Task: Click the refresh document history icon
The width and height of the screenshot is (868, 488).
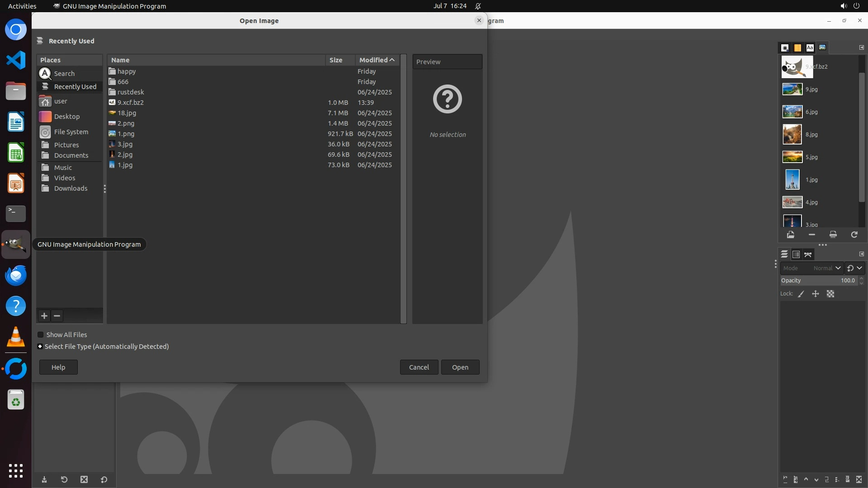Action: point(854,235)
